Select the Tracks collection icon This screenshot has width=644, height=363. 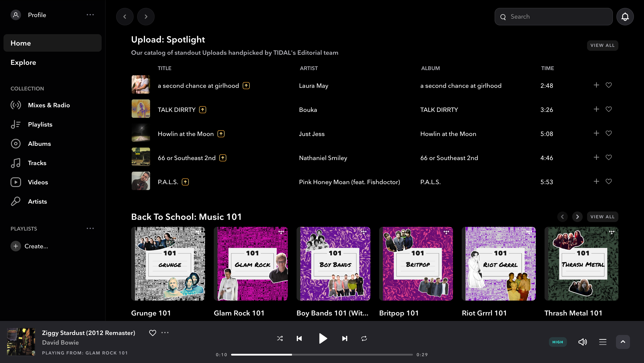(16, 163)
